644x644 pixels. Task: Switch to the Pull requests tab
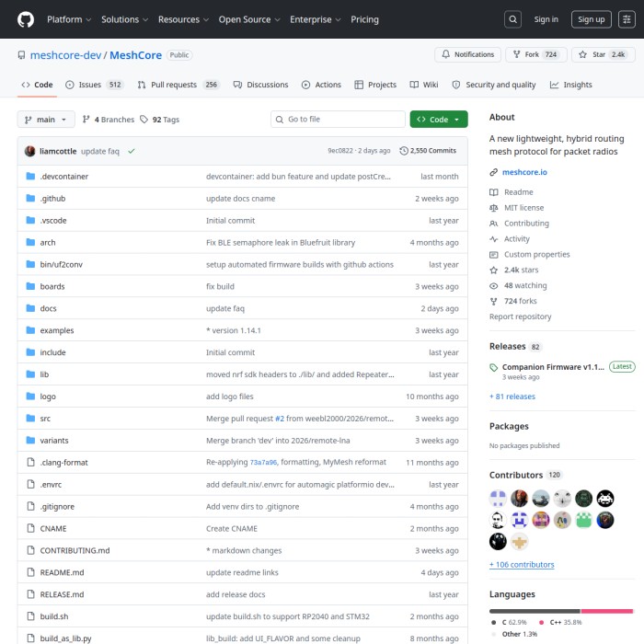click(175, 85)
